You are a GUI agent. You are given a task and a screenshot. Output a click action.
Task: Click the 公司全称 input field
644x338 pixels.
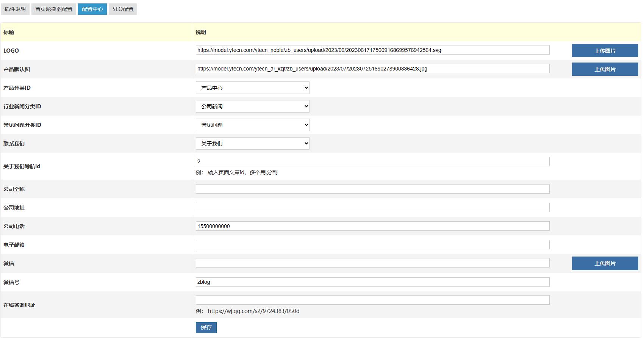(x=372, y=189)
